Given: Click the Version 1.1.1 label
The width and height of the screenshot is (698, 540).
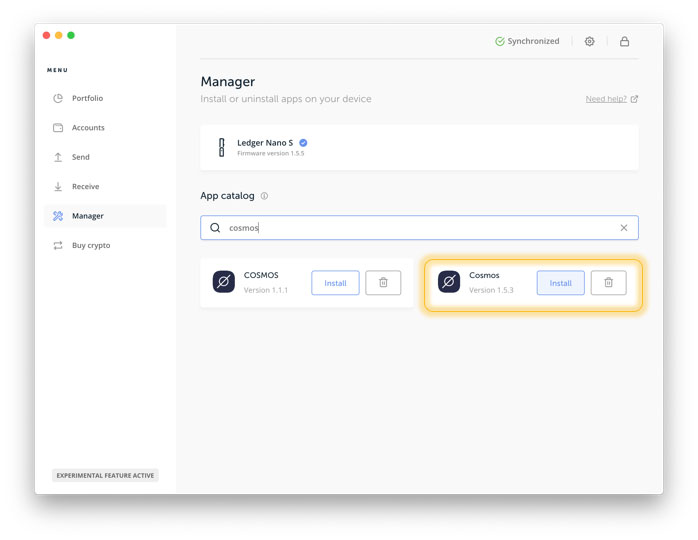Looking at the screenshot, I should [x=266, y=290].
